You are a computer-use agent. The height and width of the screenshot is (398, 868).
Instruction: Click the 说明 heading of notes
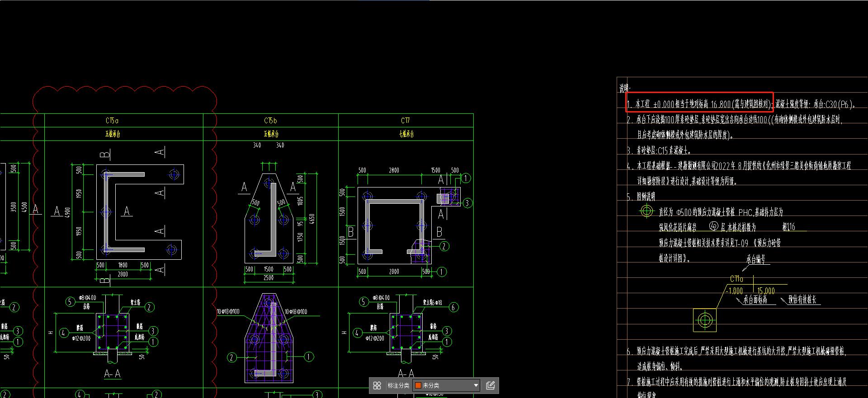click(624, 88)
